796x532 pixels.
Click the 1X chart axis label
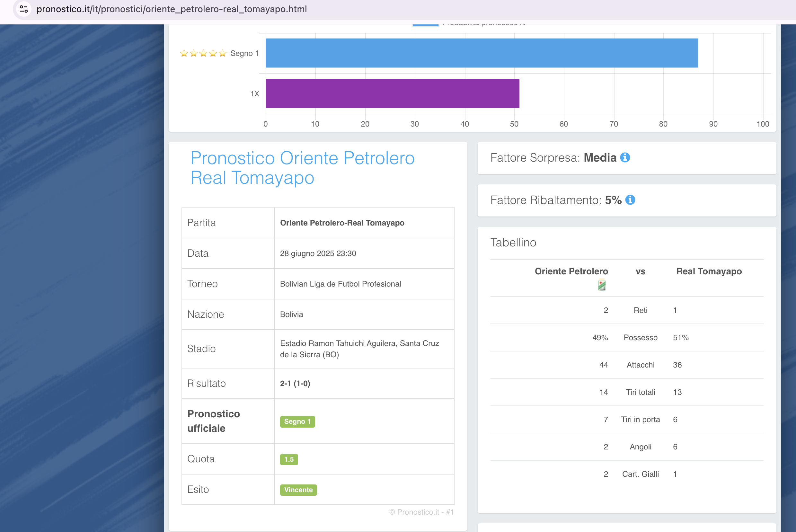point(255,93)
